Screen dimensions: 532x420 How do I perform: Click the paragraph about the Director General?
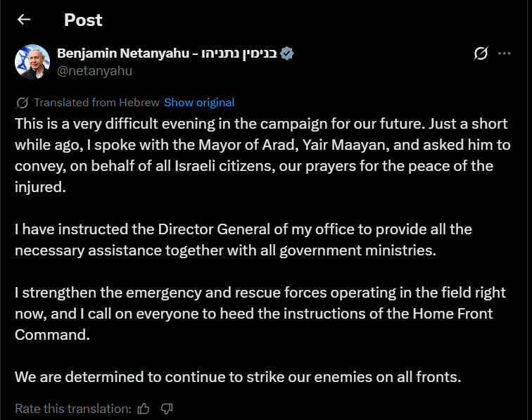coord(243,239)
